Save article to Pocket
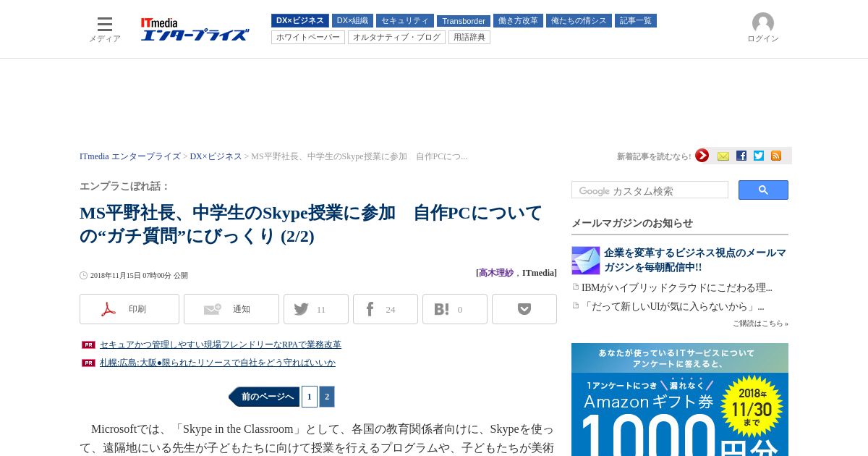The image size is (868, 456). (524, 309)
